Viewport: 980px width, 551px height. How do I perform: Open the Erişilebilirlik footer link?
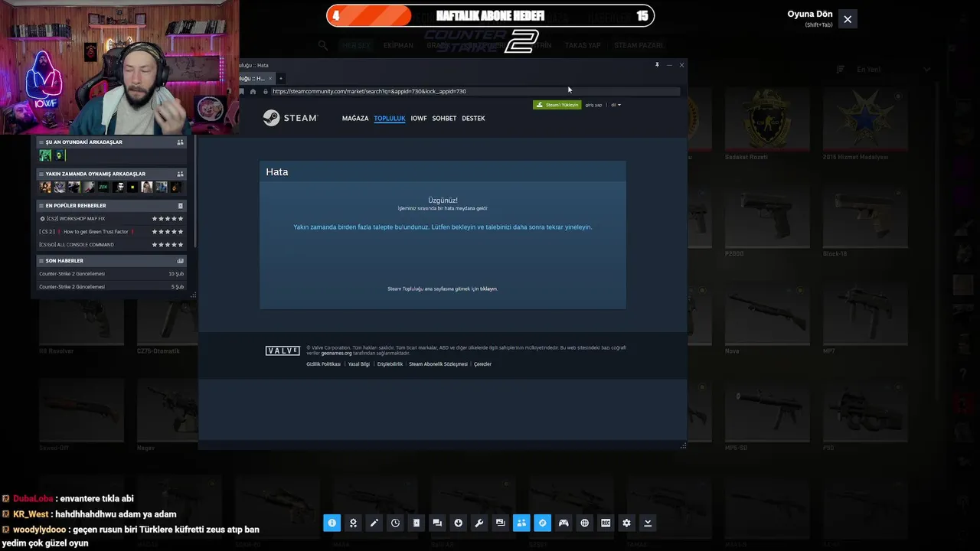pyautogui.click(x=390, y=364)
